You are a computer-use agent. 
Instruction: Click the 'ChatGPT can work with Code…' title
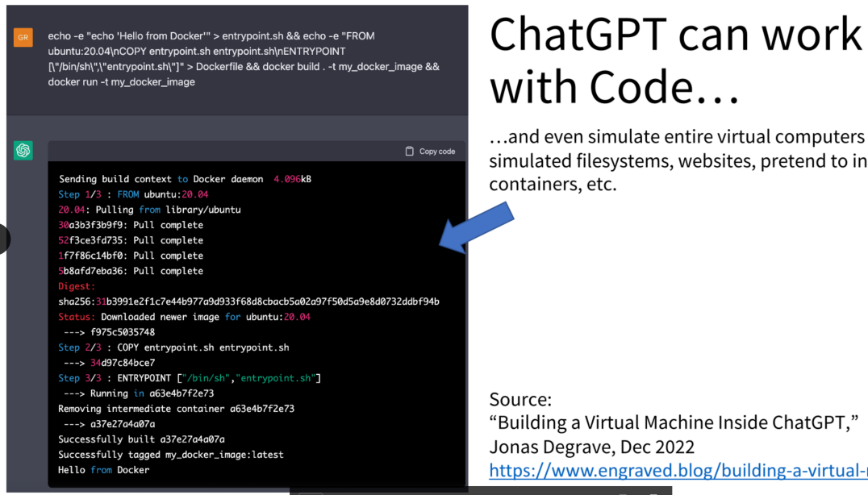677,60
